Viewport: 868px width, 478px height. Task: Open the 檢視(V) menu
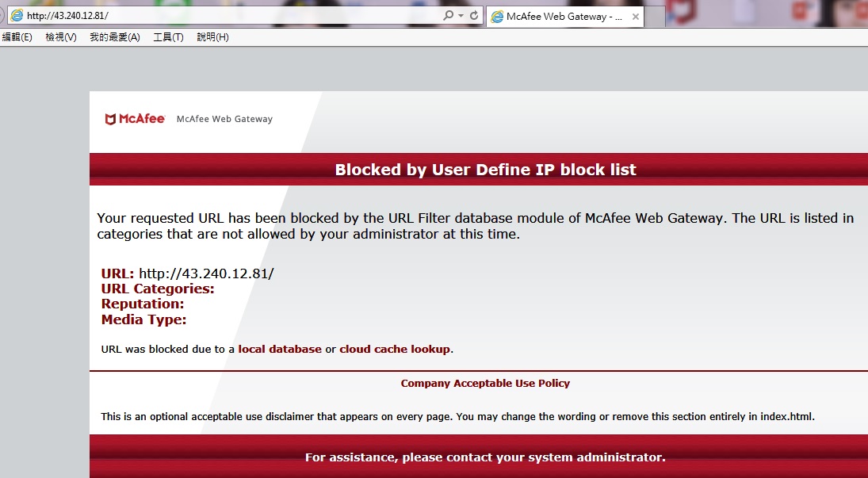coord(61,37)
